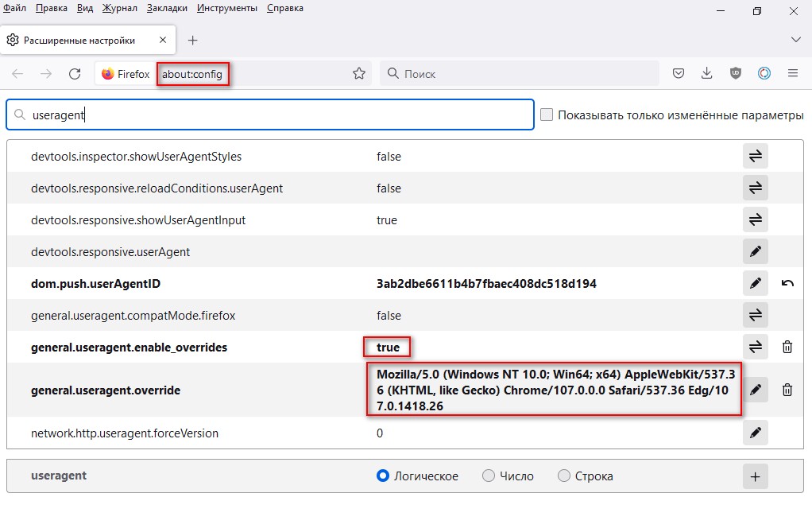812x532 pixels.
Task: Click the general.useragent.compatMode.firefox name
Action: (x=133, y=315)
